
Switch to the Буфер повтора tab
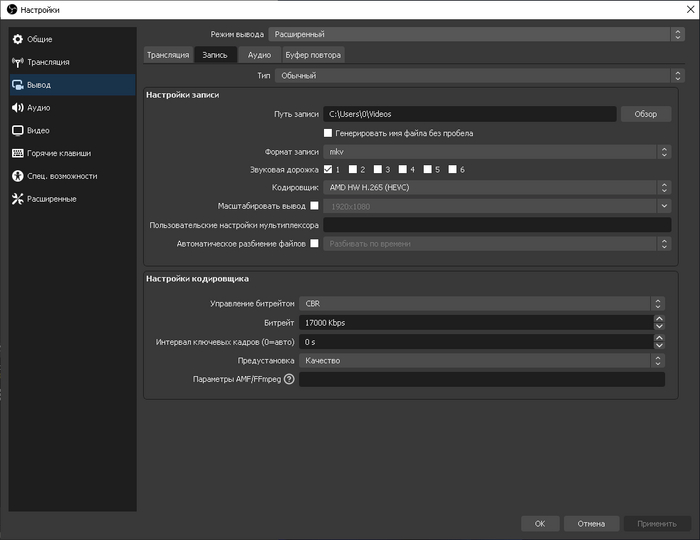point(312,55)
